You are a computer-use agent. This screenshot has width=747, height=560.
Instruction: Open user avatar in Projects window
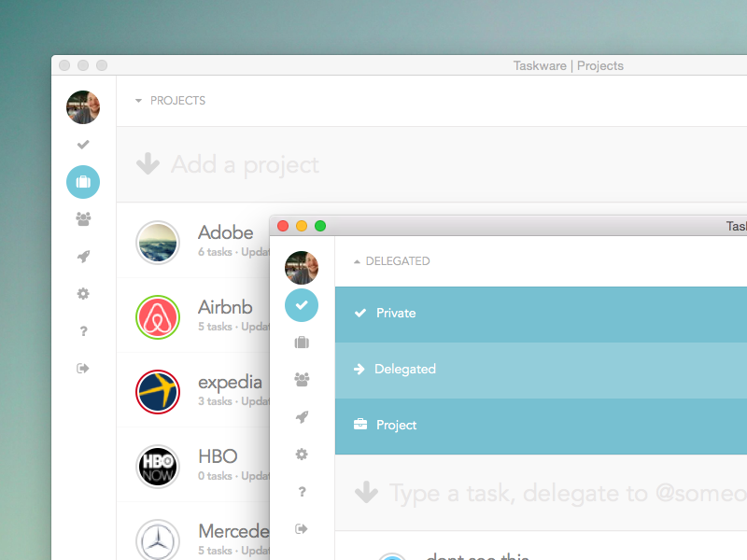[x=83, y=107]
